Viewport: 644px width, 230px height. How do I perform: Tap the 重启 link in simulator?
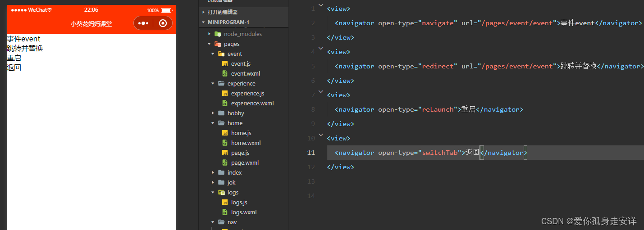pyautogui.click(x=14, y=58)
